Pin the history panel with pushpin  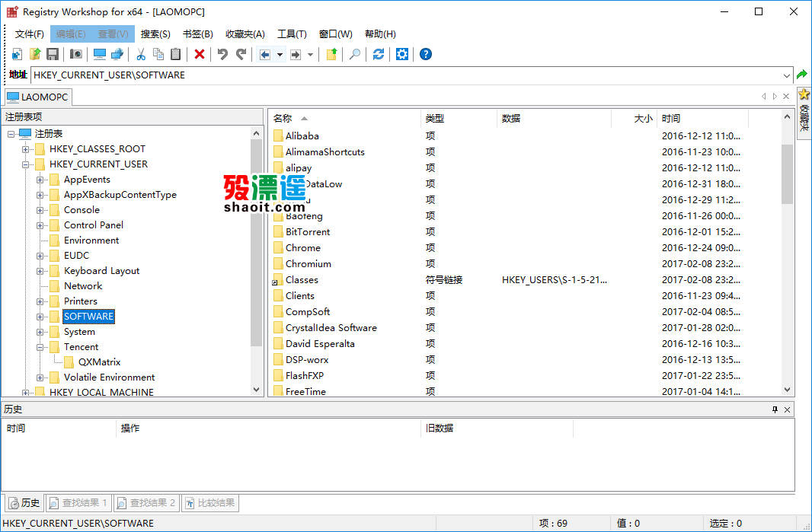pyautogui.click(x=775, y=410)
